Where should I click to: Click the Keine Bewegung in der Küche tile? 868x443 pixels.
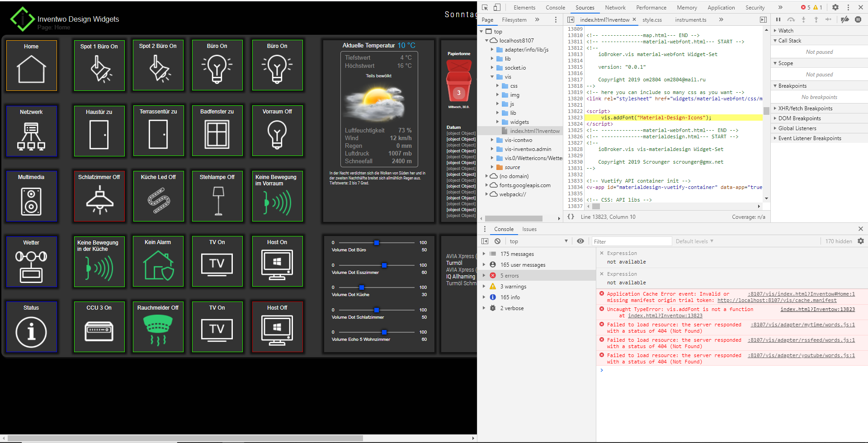pos(99,262)
